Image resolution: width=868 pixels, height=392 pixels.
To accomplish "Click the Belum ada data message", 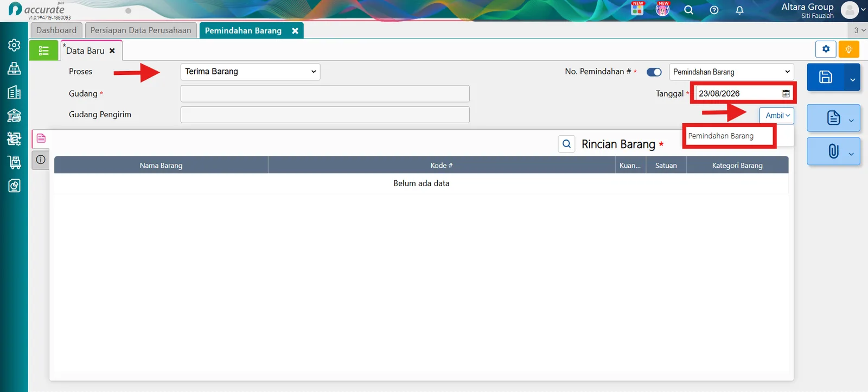I will coord(422,184).
